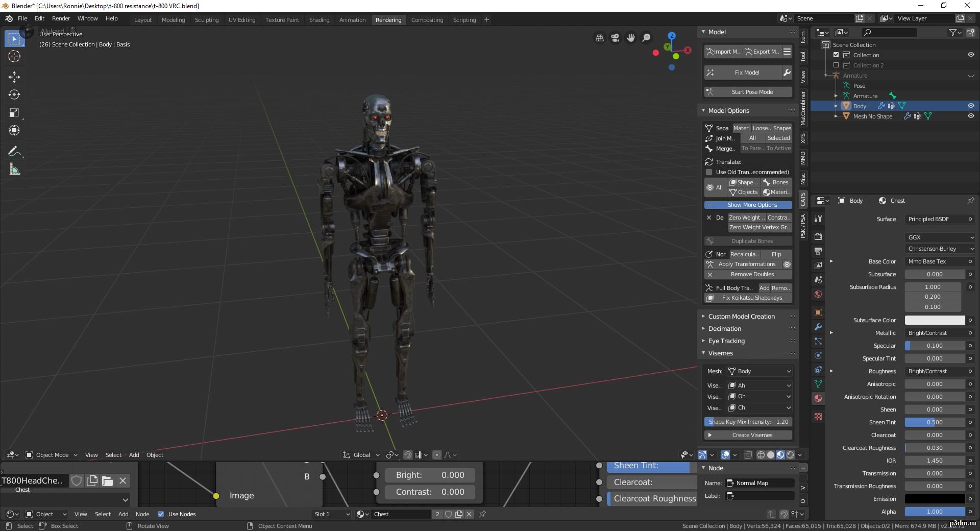Click Start Pose Mode button
The image size is (980, 531).
click(x=748, y=92)
